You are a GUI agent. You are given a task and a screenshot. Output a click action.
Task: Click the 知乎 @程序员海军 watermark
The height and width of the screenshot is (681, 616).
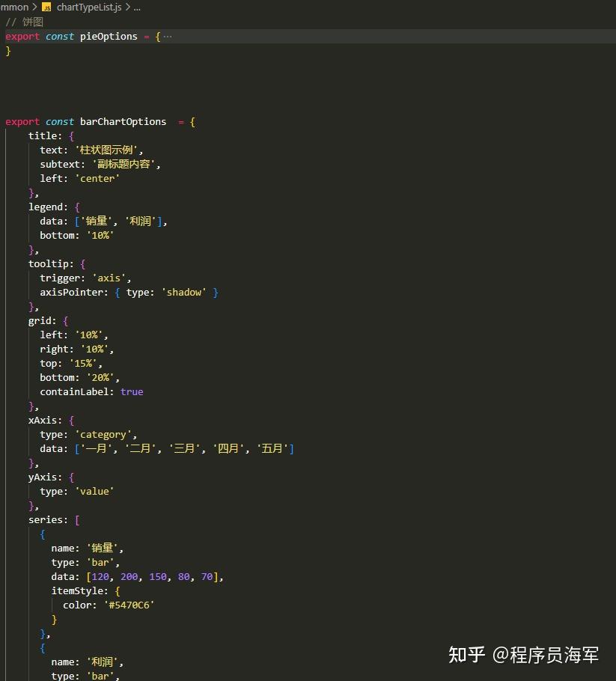point(523,655)
